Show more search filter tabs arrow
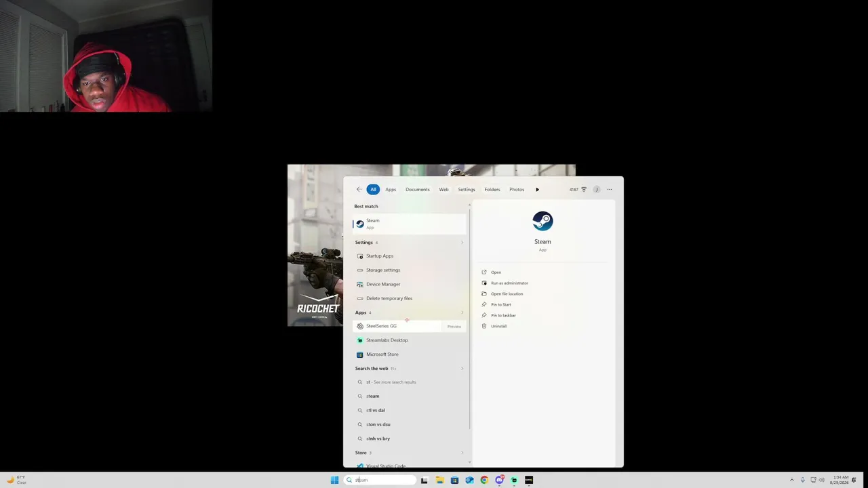 point(537,190)
